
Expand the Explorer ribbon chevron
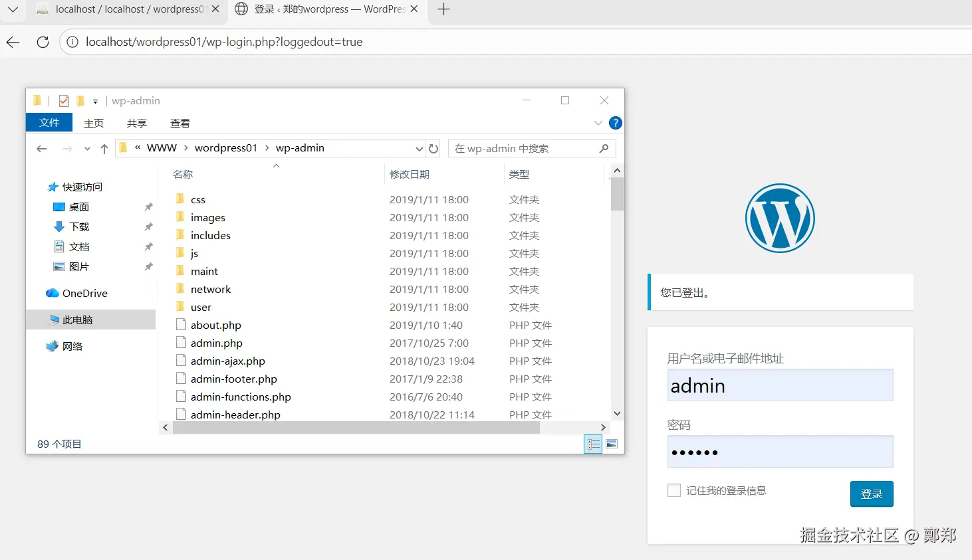(598, 123)
